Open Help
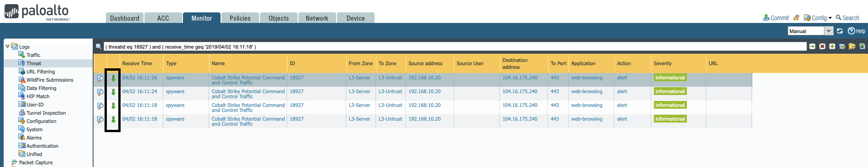The image size is (868, 167). click(x=856, y=31)
